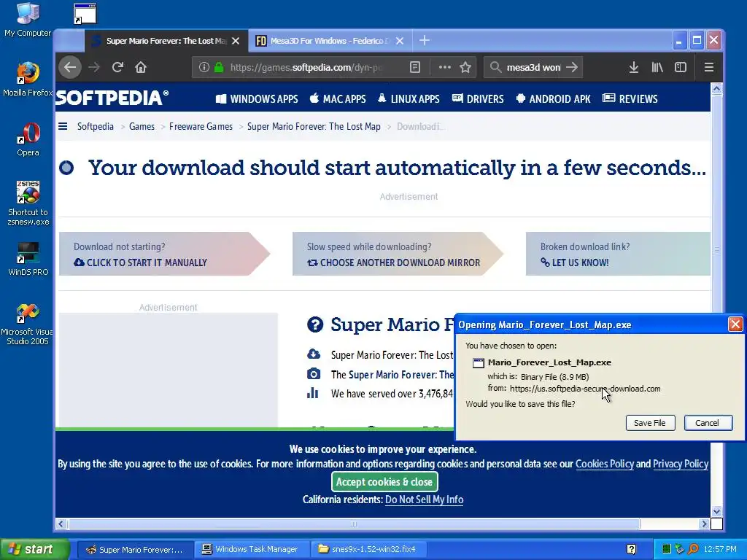Switch to snes9x-1.52-win32.fix4 folder
This screenshot has width=747, height=560.
[x=368, y=550]
